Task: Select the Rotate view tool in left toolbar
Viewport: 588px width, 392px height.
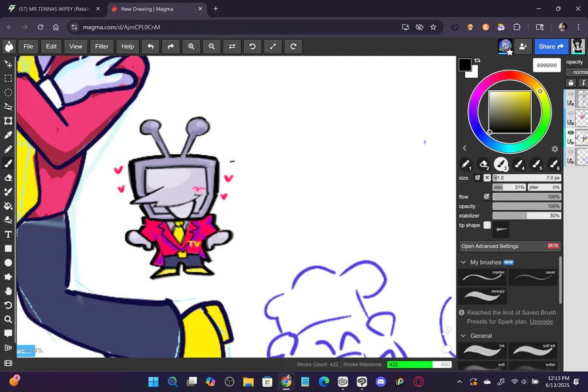Action: [8, 305]
